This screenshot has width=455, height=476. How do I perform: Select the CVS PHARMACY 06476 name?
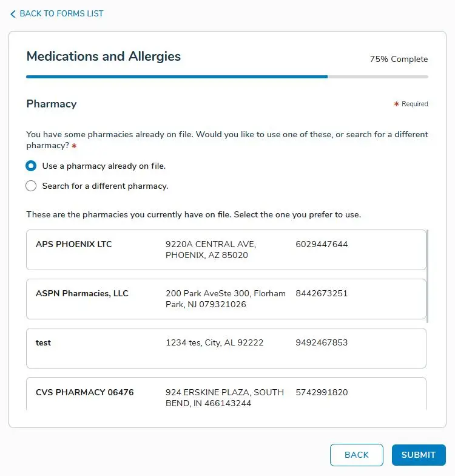[x=85, y=393]
